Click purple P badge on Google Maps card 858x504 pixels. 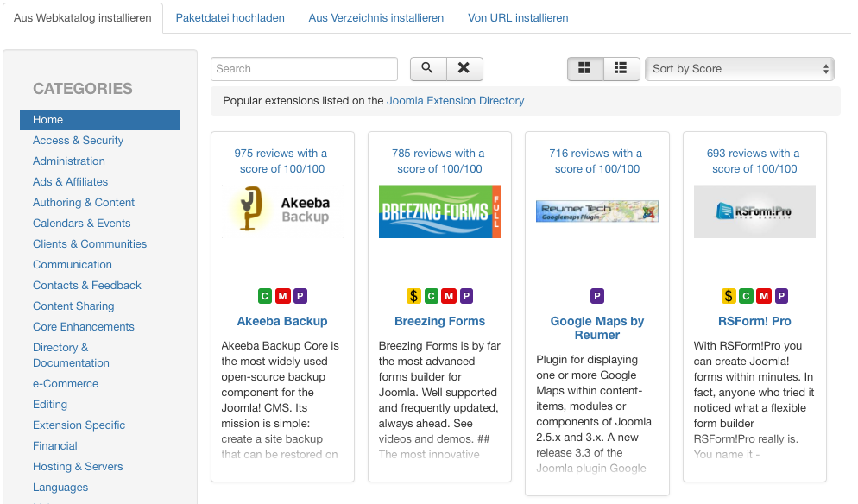pos(597,296)
